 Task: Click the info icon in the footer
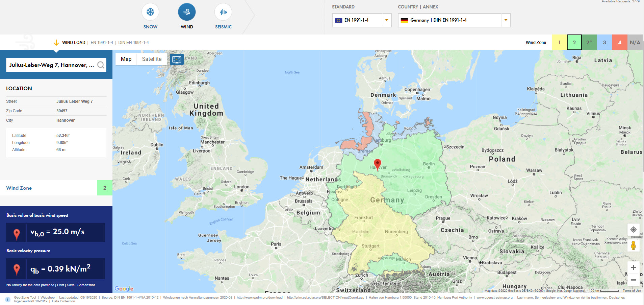[7, 299]
